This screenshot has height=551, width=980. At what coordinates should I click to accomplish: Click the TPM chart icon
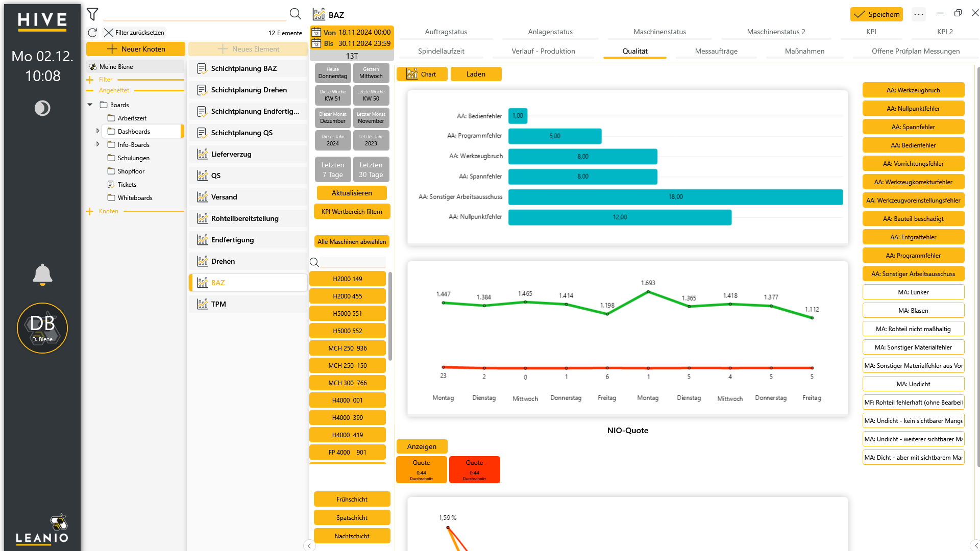click(x=202, y=304)
